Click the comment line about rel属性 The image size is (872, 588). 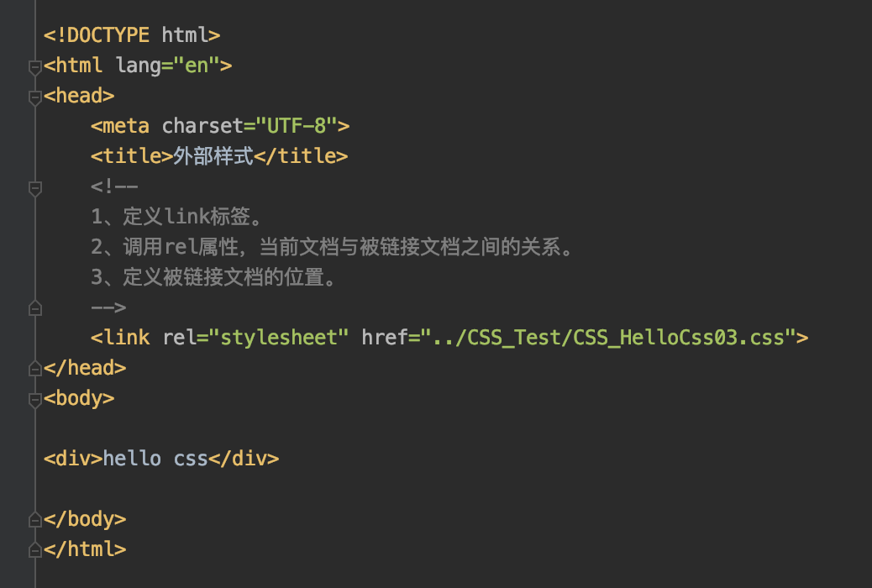332,246
